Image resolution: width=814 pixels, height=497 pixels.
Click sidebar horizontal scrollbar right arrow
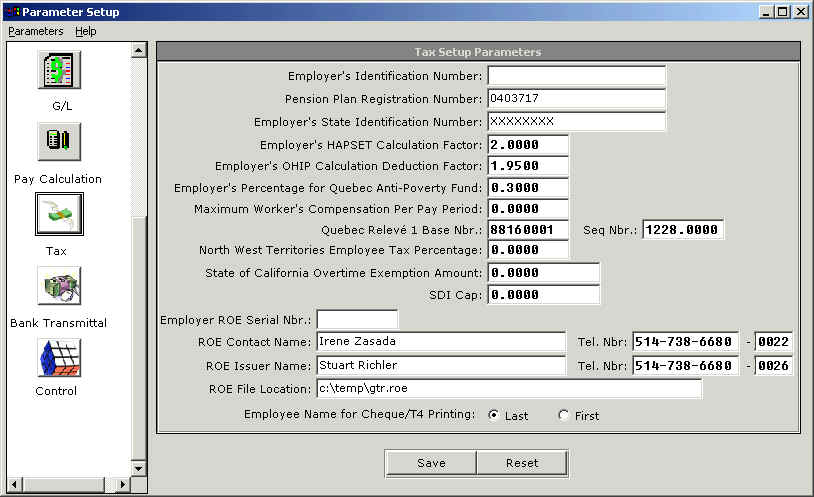(x=124, y=485)
